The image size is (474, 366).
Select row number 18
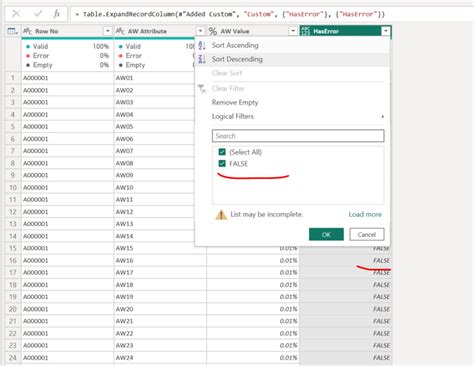pos(13,285)
